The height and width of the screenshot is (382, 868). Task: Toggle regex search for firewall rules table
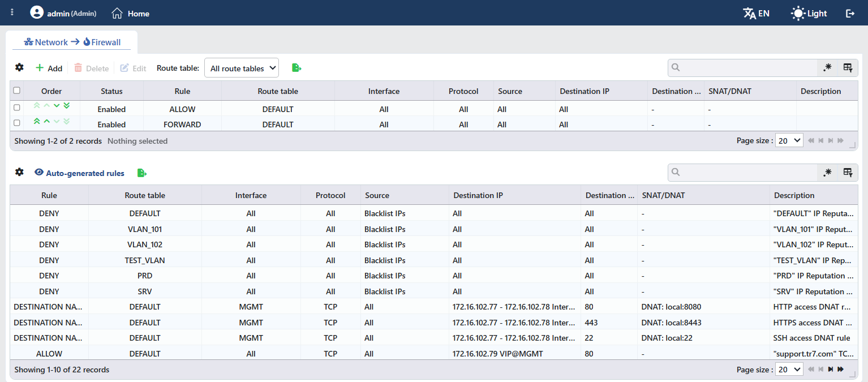pyautogui.click(x=827, y=68)
